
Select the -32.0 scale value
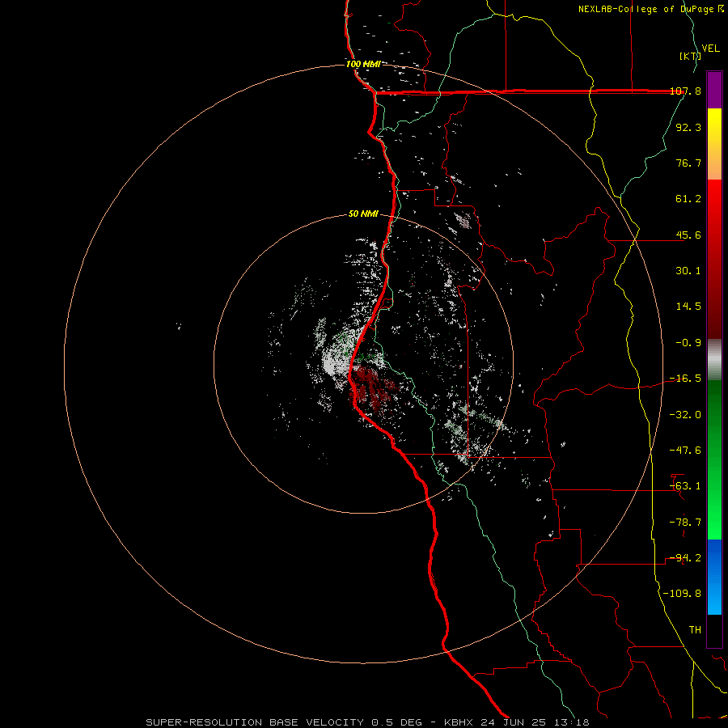(x=685, y=415)
